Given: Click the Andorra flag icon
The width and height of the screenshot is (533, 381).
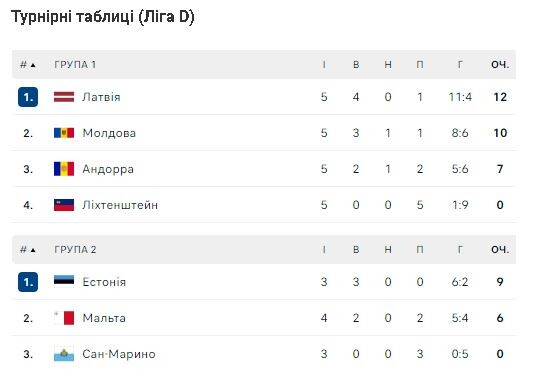Looking at the screenshot, I should pyautogui.click(x=64, y=169).
